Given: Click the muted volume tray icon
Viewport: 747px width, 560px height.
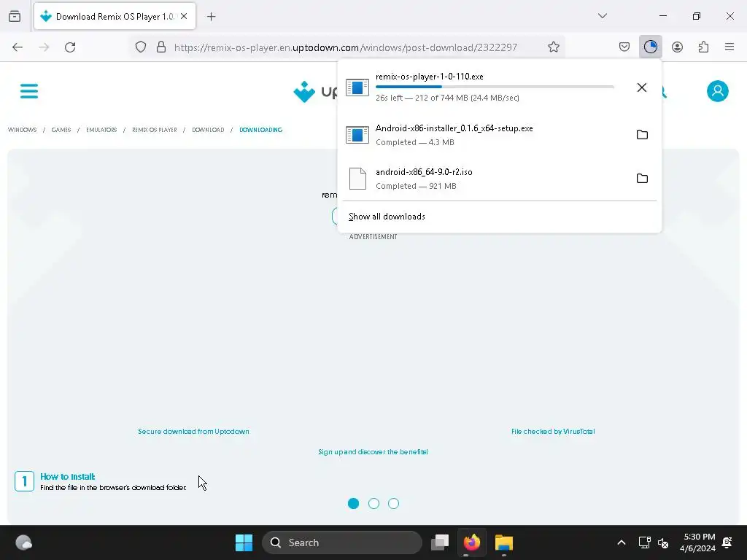Looking at the screenshot, I should [662, 542].
